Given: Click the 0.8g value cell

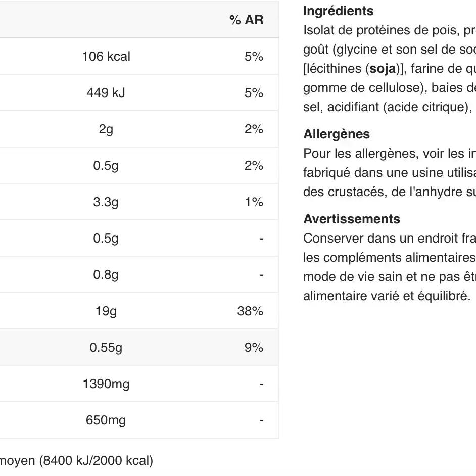Looking at the screenshot, I should [x=106, y=274].
